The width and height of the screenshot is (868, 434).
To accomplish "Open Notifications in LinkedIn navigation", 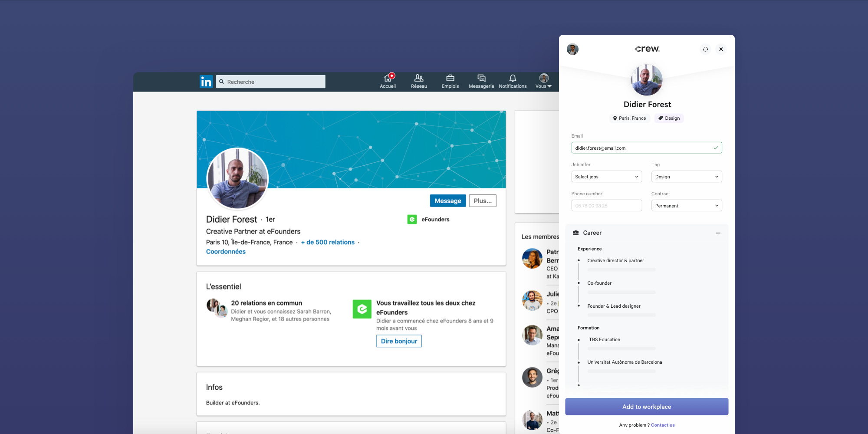I will pyautogui.click(x=513, y=81).
